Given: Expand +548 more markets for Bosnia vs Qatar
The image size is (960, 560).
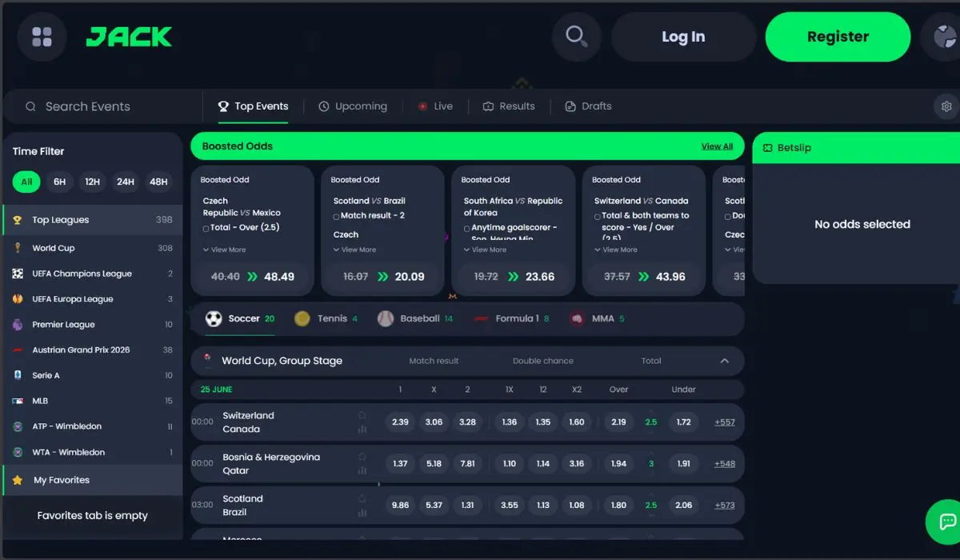Looking at the screenshot, I should [x=725, y=463].
